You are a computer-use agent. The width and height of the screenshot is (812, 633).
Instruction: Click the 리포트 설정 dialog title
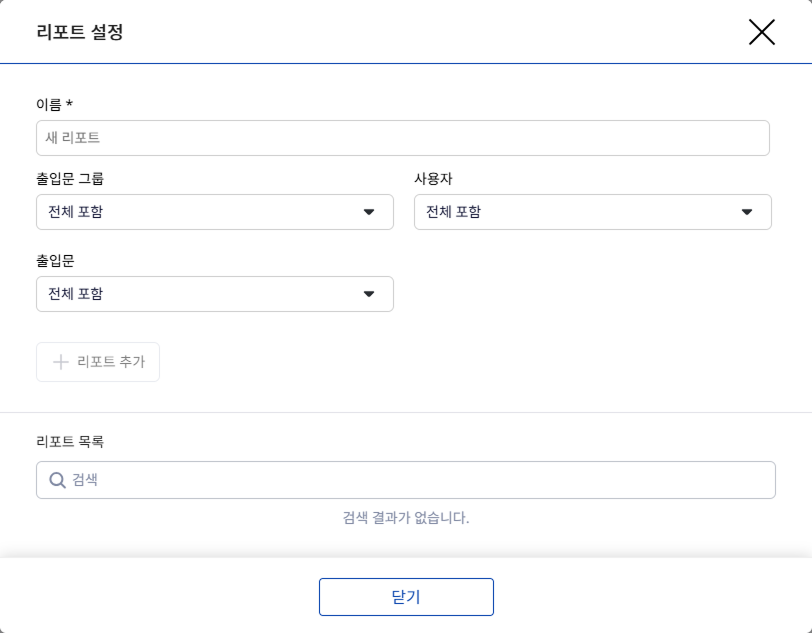click(79, 32)
